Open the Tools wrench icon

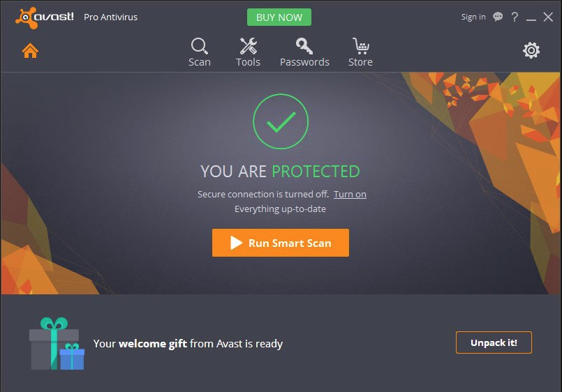pyautogui.click(x=248, y=46)
